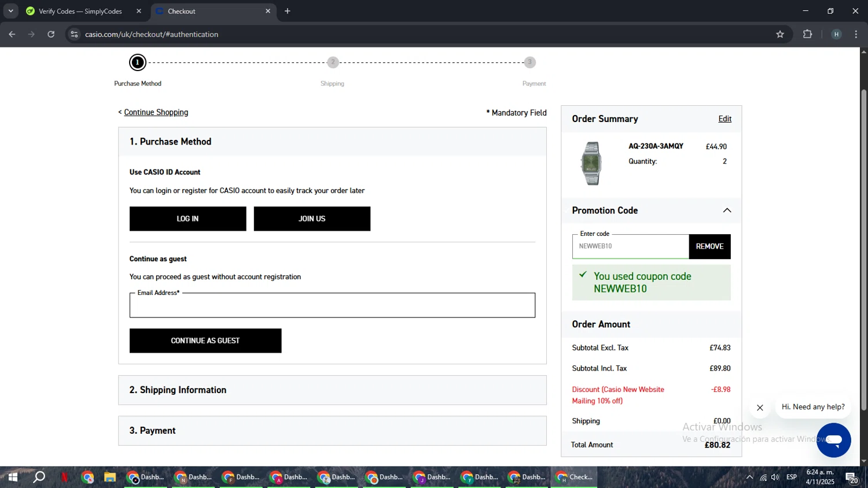This screenshot has width=868, height=488.
Task: Collapse the Promotion Code chevron
Action: click(727, 210)
